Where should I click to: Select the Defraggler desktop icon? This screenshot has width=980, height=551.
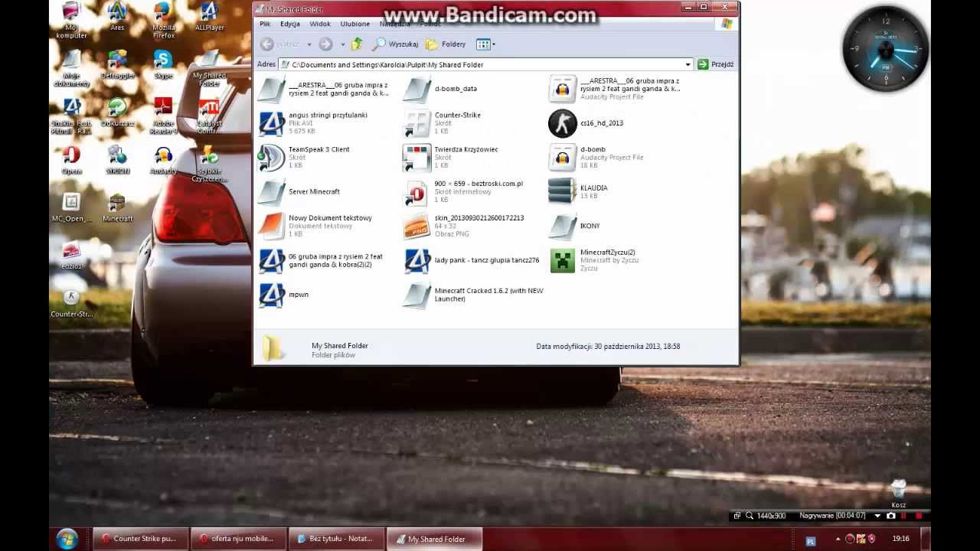click(117, 64)
